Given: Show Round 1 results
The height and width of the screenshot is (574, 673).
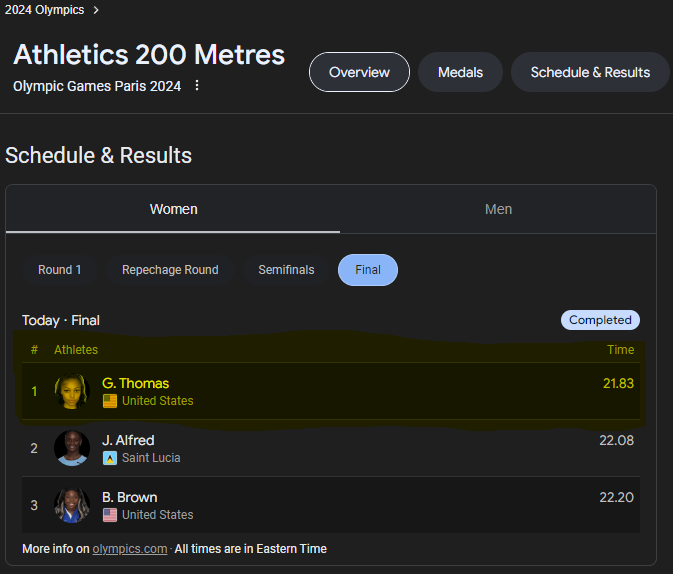Looking at the screenshot, I should [60, 270].
